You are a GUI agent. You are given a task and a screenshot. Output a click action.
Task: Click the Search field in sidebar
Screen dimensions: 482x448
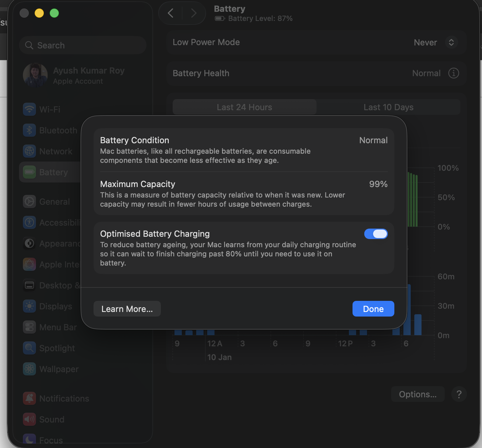[x=83, y=45]
